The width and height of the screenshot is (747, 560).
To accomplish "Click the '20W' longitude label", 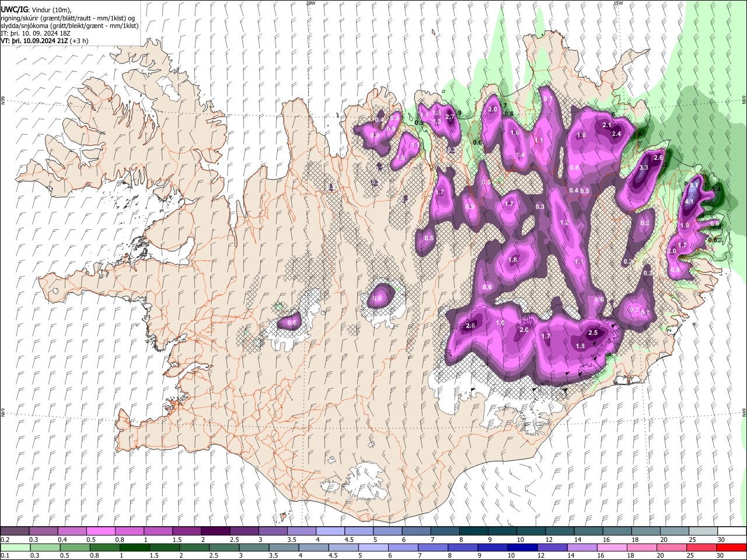I will point(310,3).
